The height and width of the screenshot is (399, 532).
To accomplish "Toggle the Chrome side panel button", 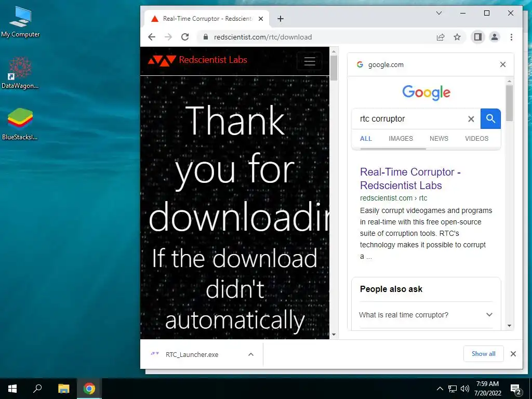I will [478, 37].
